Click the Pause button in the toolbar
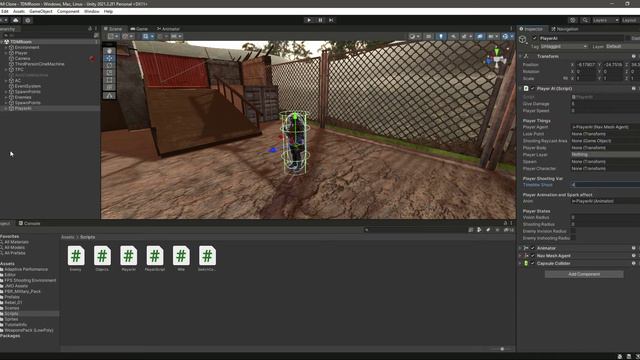This screenshot has height=360, width=640. (320, 20)
